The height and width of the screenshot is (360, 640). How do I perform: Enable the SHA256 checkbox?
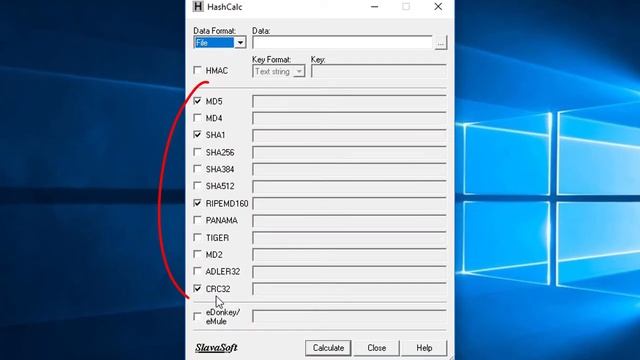click(198, 152)
